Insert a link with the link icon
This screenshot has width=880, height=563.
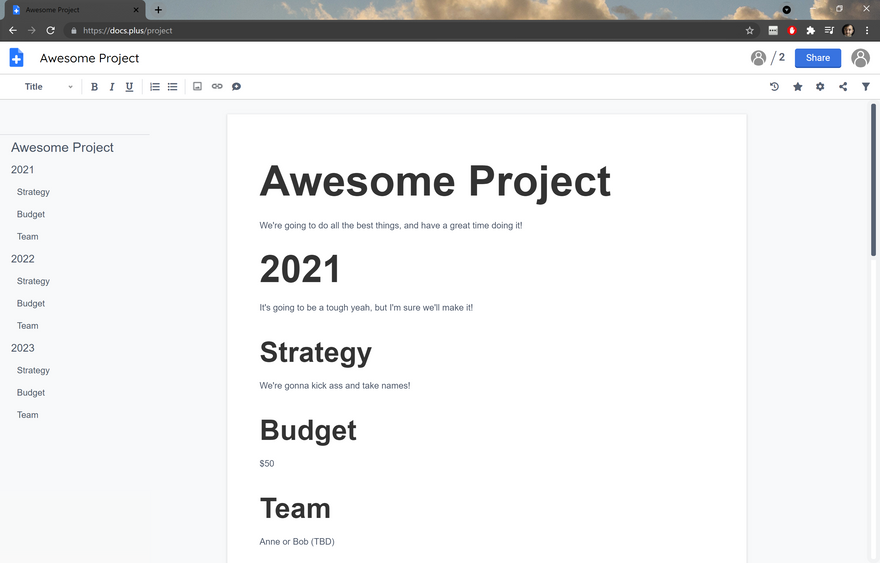(217, 87)
